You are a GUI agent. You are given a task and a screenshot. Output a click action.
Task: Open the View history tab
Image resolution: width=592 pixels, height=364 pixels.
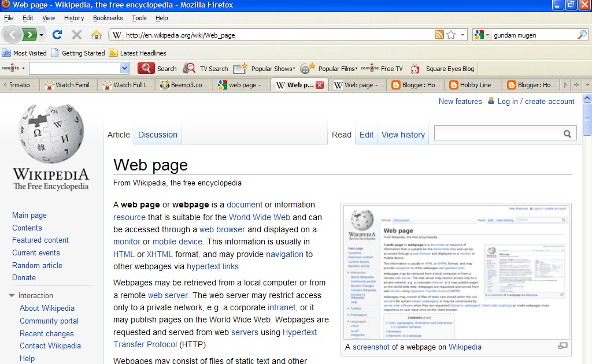(403, 135)
